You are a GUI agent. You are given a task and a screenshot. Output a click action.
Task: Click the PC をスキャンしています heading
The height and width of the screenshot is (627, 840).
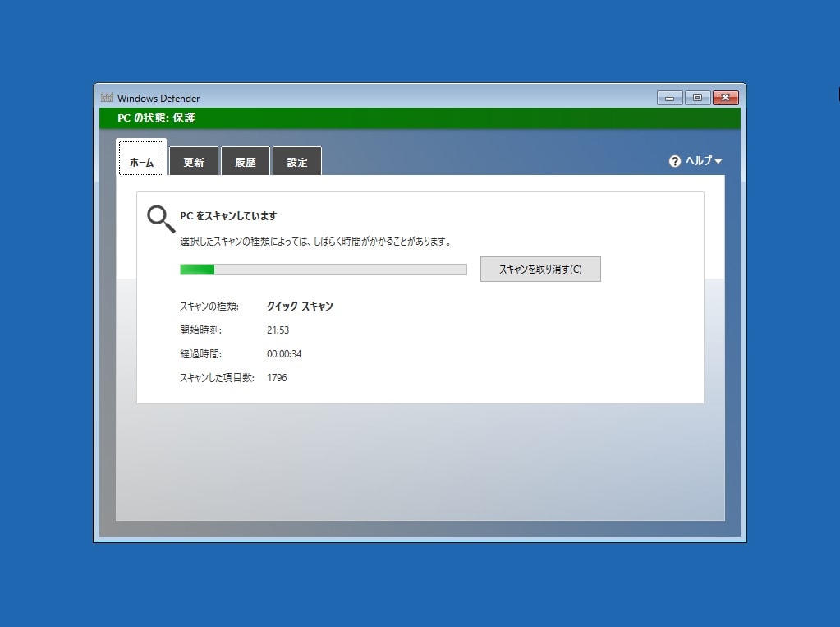pos(228,215)
